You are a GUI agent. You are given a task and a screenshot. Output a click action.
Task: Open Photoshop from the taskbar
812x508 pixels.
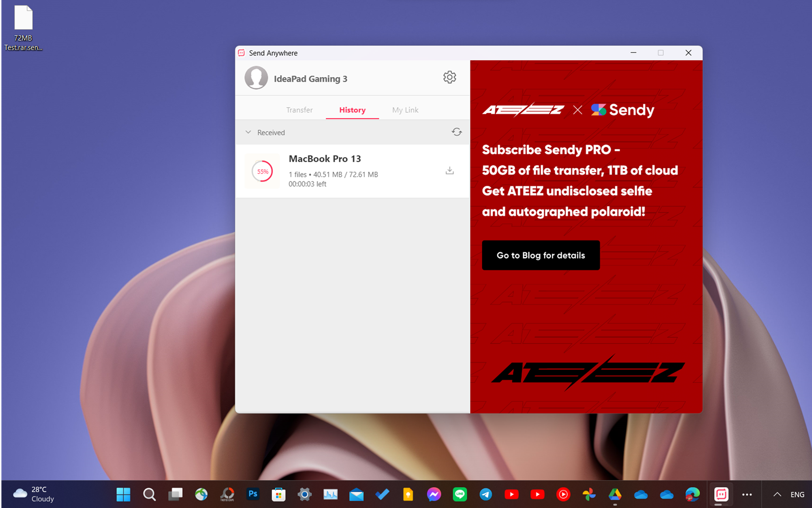coord(253,494)
